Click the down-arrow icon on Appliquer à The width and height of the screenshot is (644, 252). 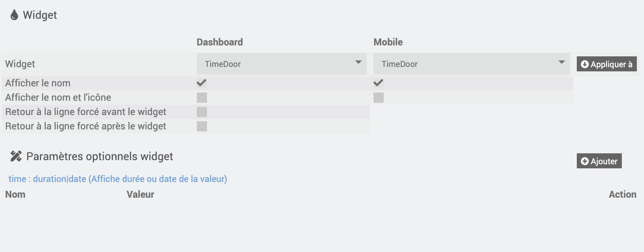click(x=585, y=64)
